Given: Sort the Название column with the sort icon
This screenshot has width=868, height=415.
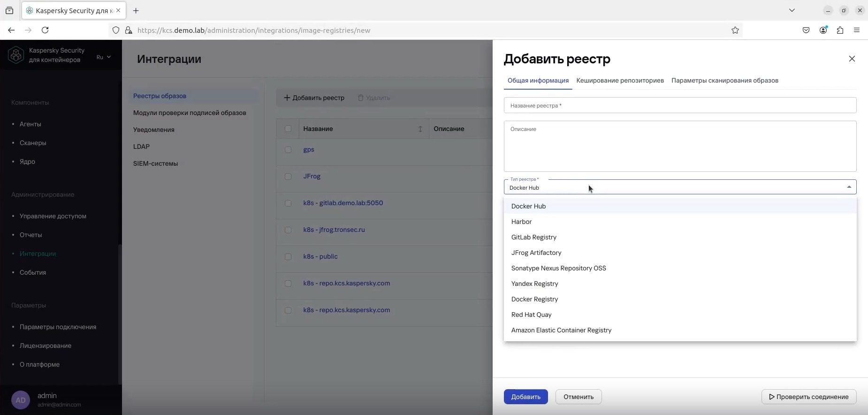Looking at the screenshot, I should 420,129.
